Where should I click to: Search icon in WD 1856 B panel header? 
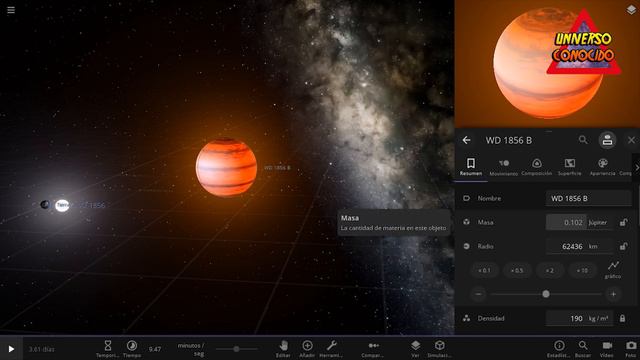point(583,140)
